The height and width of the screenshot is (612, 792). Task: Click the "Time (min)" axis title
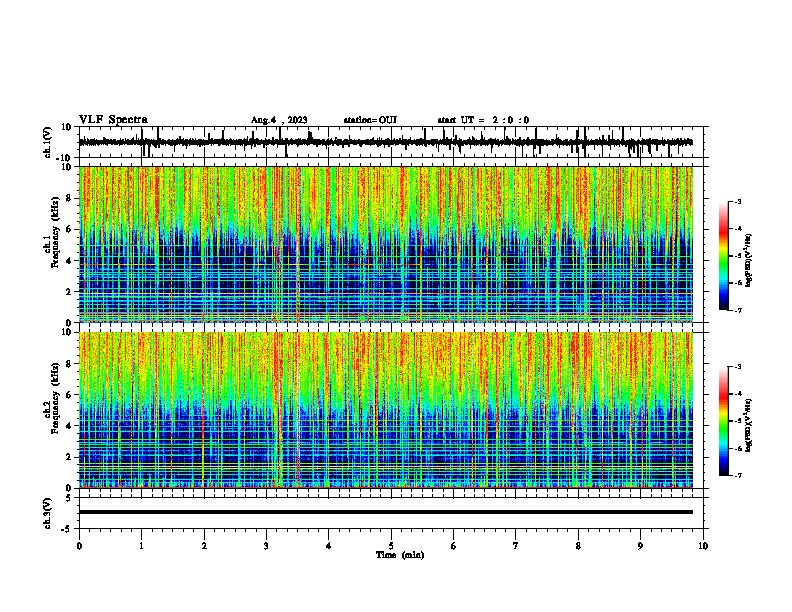pyautogui.click(x=400, y=555)
